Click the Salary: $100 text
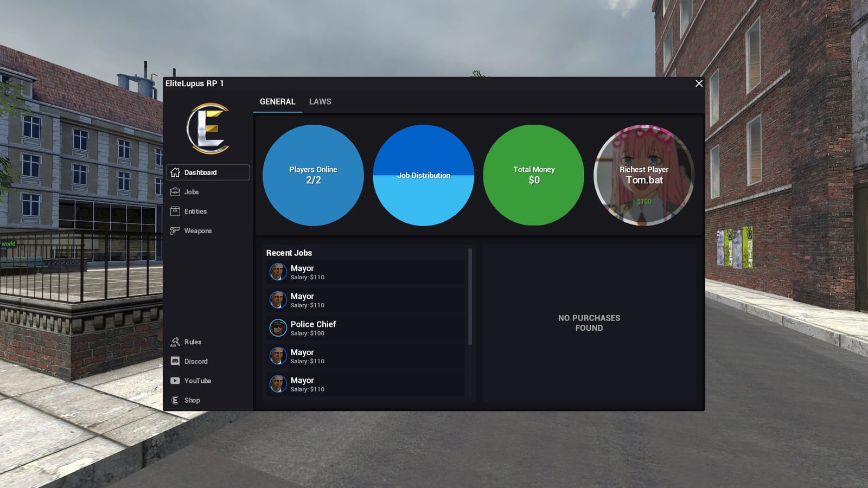The height and width of the screenshot is (488, 868). pos(307,333)
